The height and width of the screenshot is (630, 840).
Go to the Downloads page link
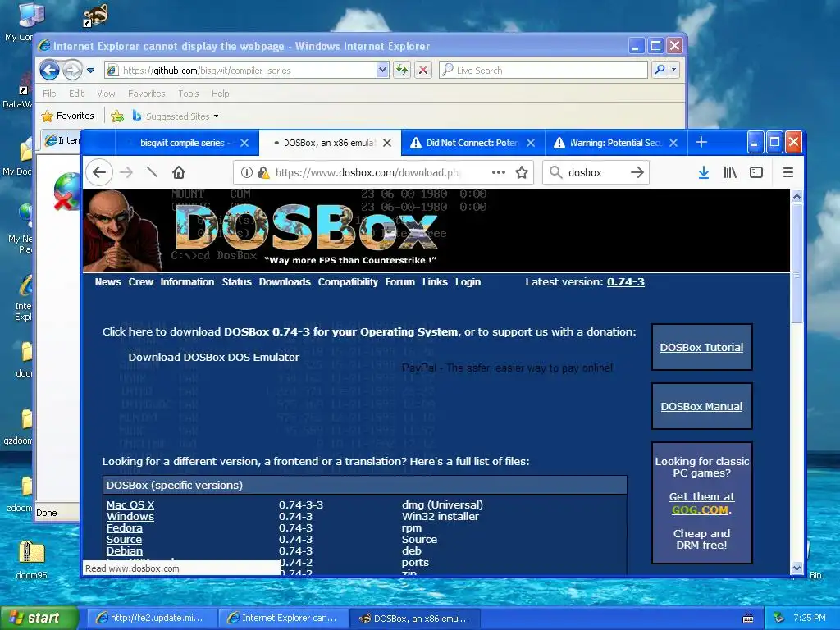(285, 282)
